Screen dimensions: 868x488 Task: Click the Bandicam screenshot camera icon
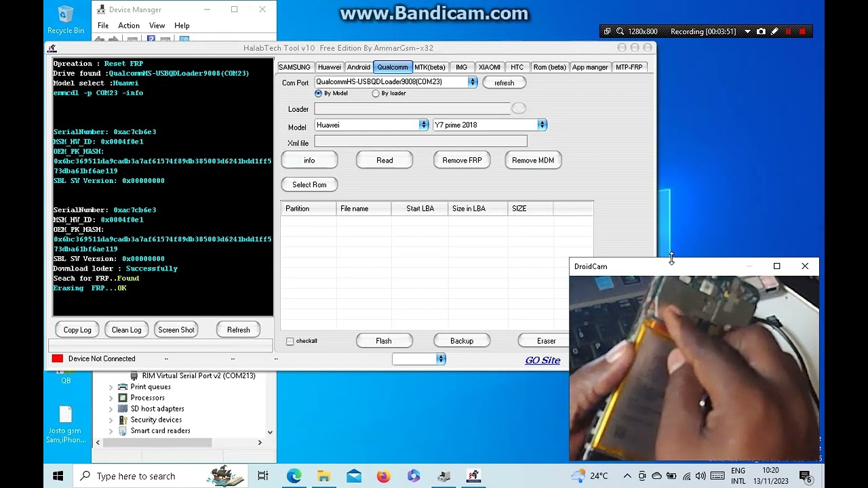(x=761, y=31)
